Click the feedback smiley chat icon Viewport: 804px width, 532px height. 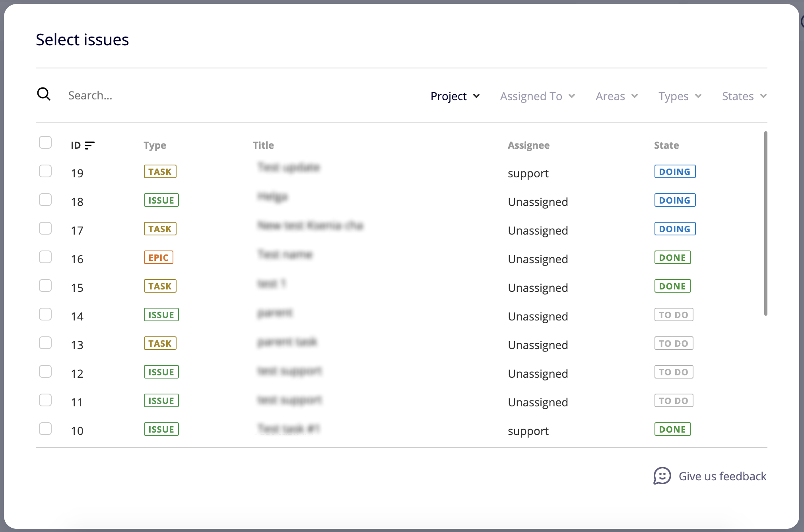tap(662, 476)
